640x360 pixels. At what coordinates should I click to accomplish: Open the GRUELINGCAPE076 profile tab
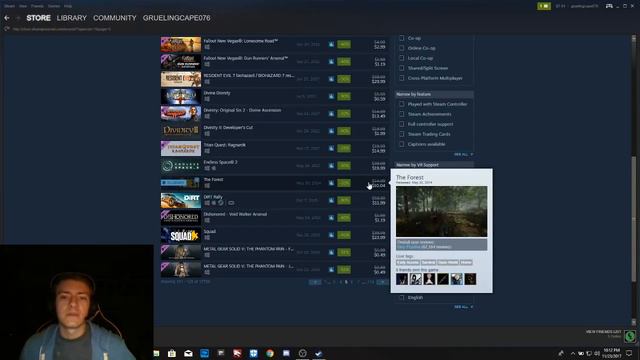[177, 18]
